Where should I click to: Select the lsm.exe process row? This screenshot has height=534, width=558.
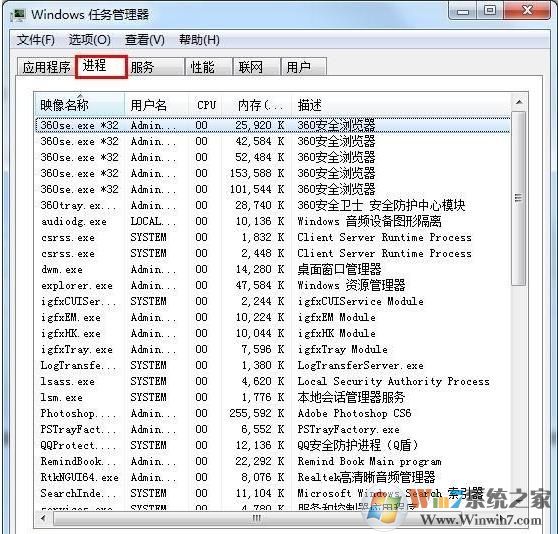(x=273, y=397)
